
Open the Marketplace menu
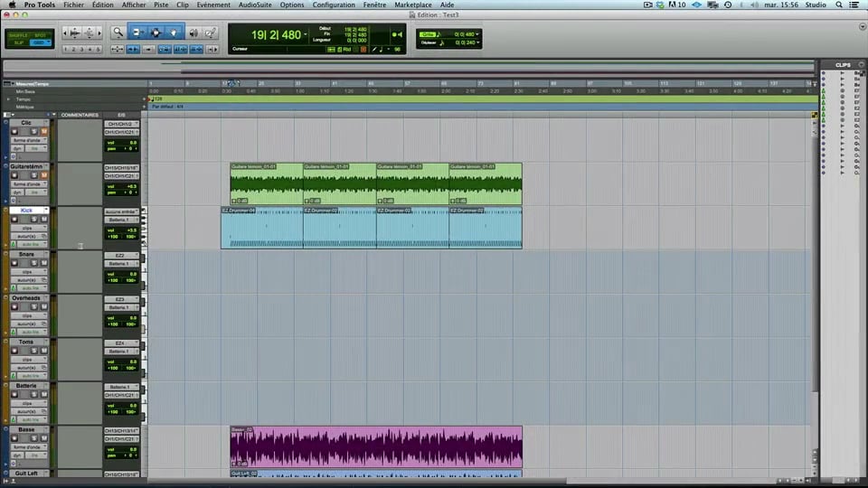[x=413, y=5]
